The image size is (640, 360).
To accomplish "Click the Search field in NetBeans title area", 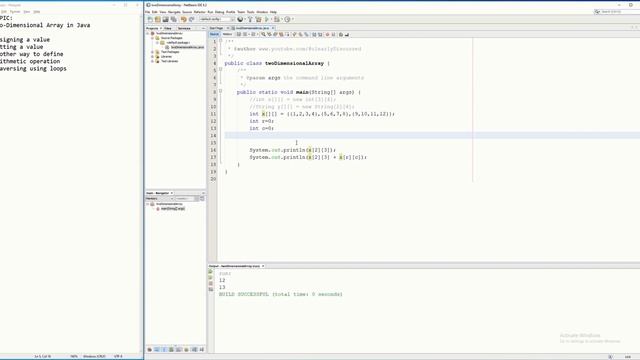I will (x=617, y=12).
